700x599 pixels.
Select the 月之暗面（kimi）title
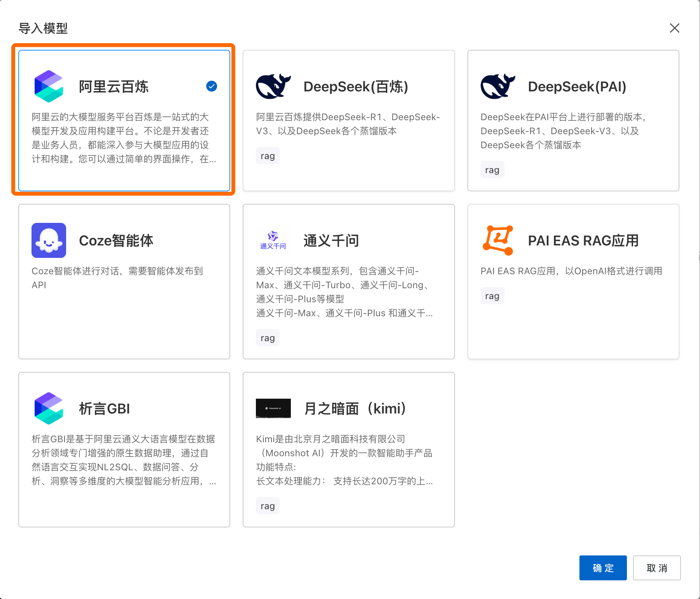pyautogui.click(x=355, y=408)
